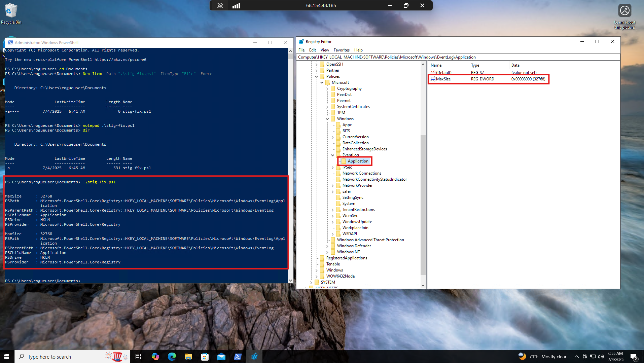The height and width of the screenshot is (363, 644).
Task: Click the Learn about this picture icon
Action: tap(624, 11)
